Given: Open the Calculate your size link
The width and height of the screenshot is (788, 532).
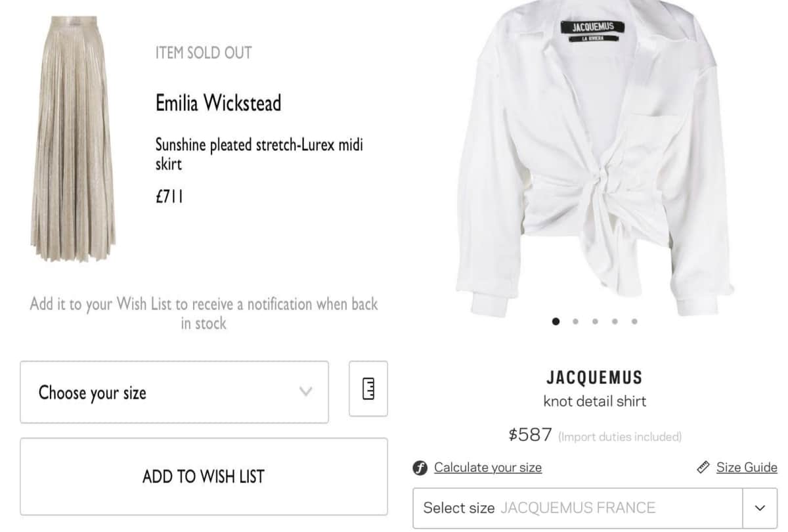Looking at the screenshot, I should pos(488,468).
